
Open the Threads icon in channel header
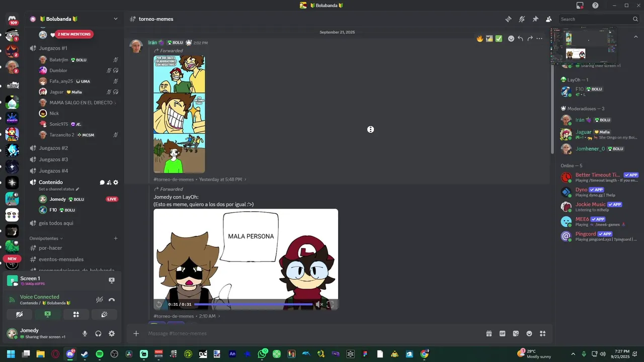[508, 19]
